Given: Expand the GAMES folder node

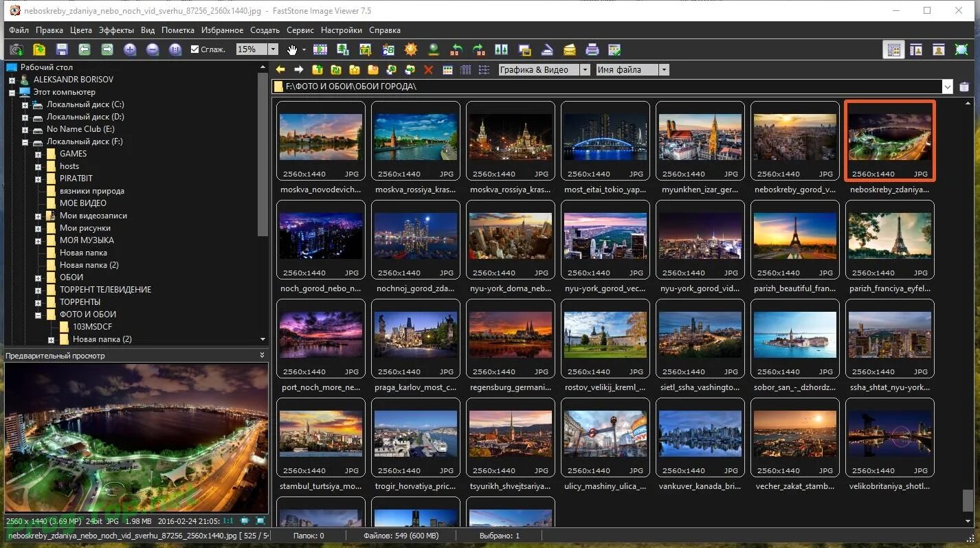Looking at the screenshot, I should 38,154.
